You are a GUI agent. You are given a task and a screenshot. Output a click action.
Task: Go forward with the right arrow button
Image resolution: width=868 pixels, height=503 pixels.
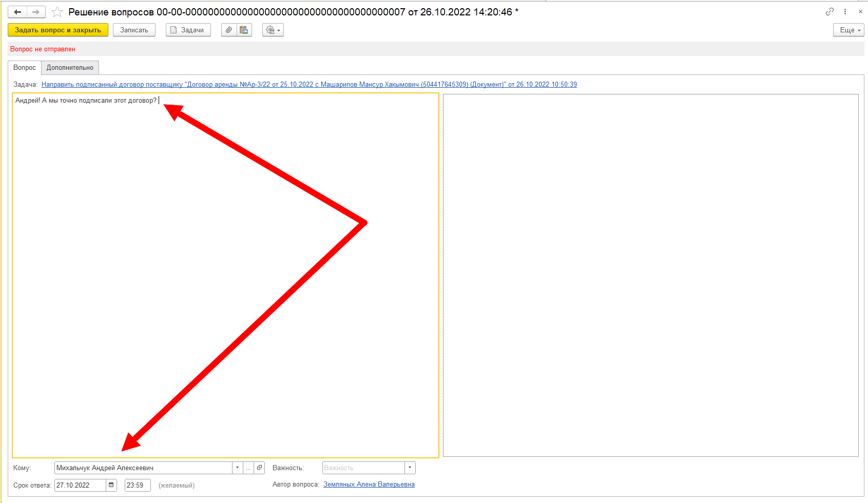[x=36, y=12]
